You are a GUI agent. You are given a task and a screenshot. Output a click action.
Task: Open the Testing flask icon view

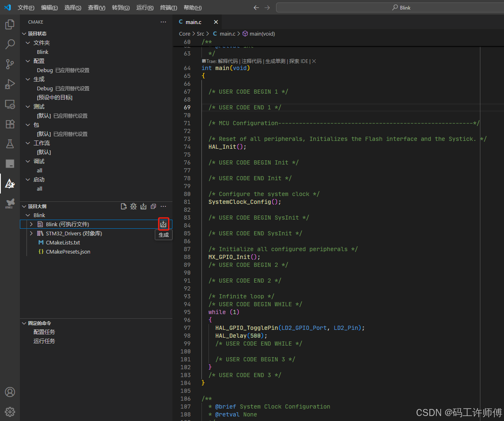point(10,144)
